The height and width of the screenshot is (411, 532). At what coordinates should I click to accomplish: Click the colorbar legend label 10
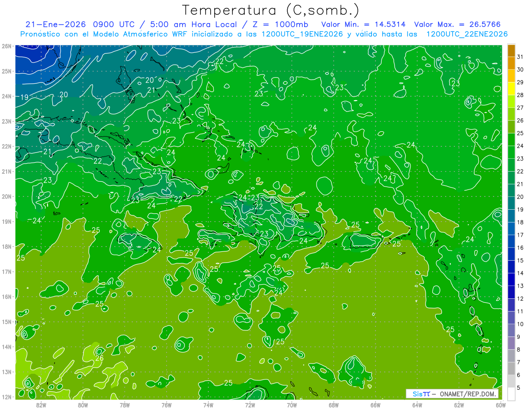(x=520, y=324)
